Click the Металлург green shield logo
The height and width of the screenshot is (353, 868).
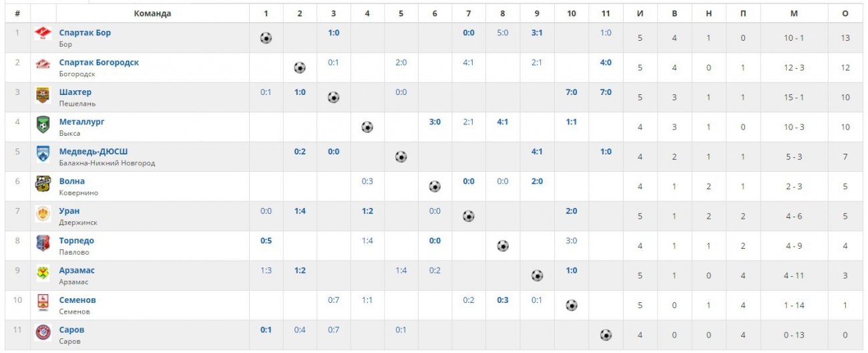43,125
